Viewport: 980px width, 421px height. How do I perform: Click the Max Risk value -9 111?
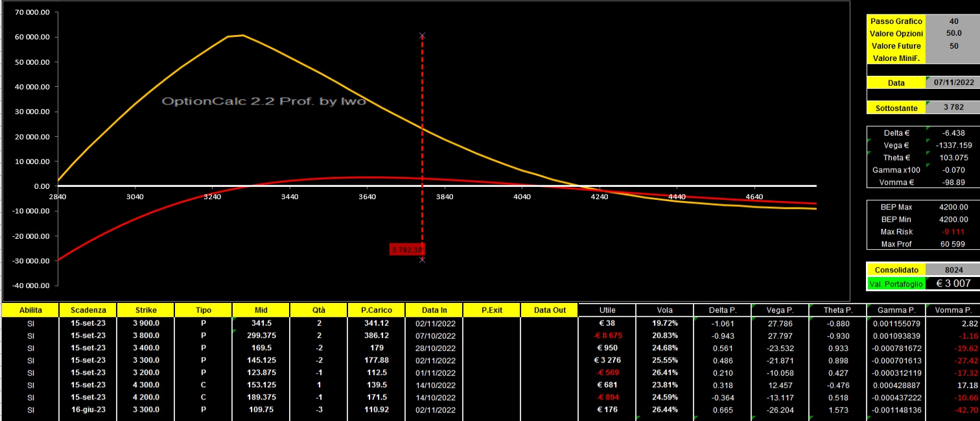pyautogui.click(x=953, y=232)
